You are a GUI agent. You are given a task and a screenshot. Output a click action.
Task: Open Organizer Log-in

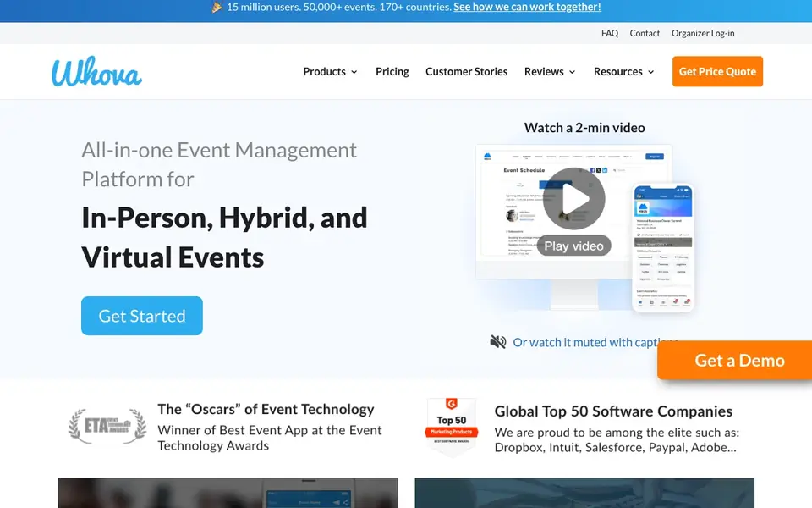703,33
